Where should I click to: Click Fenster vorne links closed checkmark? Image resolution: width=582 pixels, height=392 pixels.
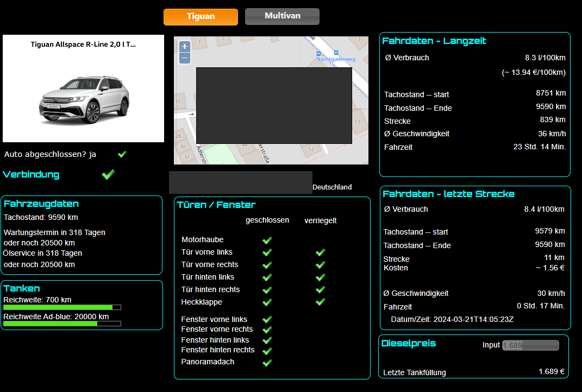[x=267, y=320]
